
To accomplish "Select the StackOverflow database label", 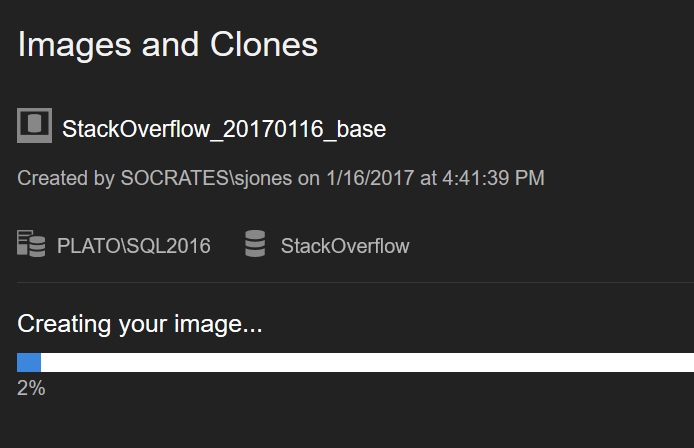I will [345, 246].
